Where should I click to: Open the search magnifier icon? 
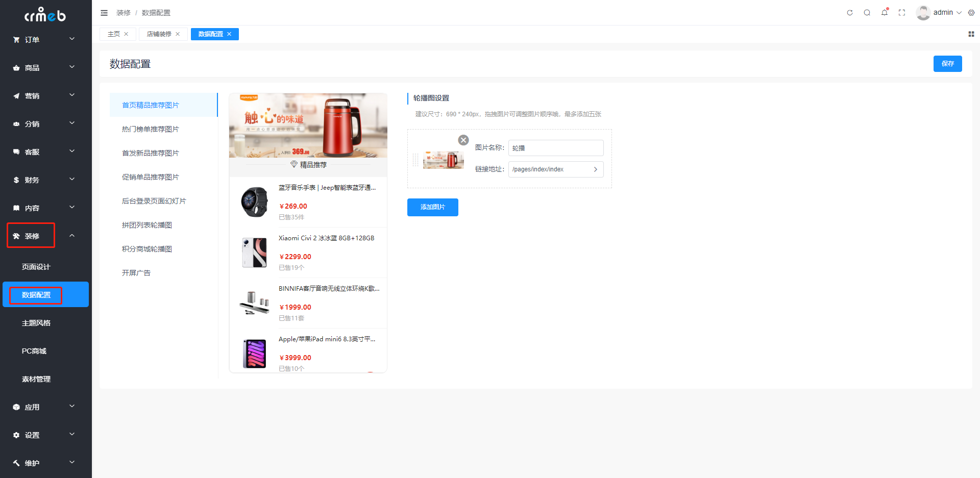867,13
